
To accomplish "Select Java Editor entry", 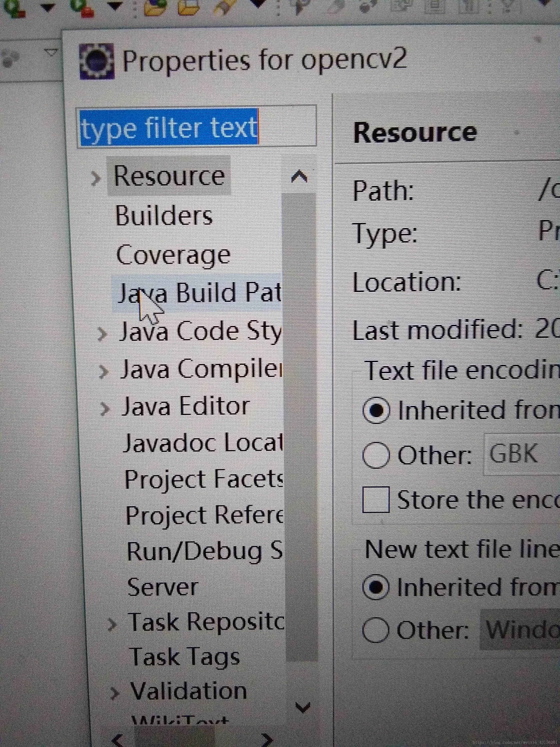I will (x=186, y=406).
